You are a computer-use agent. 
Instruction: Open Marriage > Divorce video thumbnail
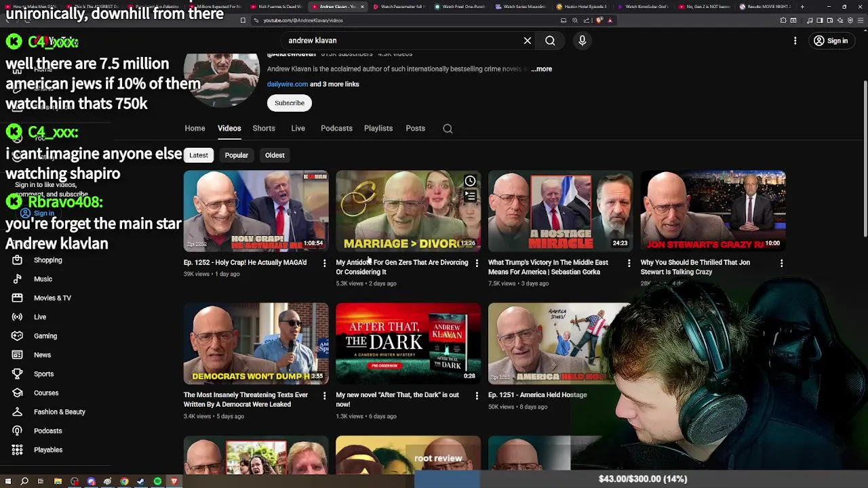tap(408, 211)
